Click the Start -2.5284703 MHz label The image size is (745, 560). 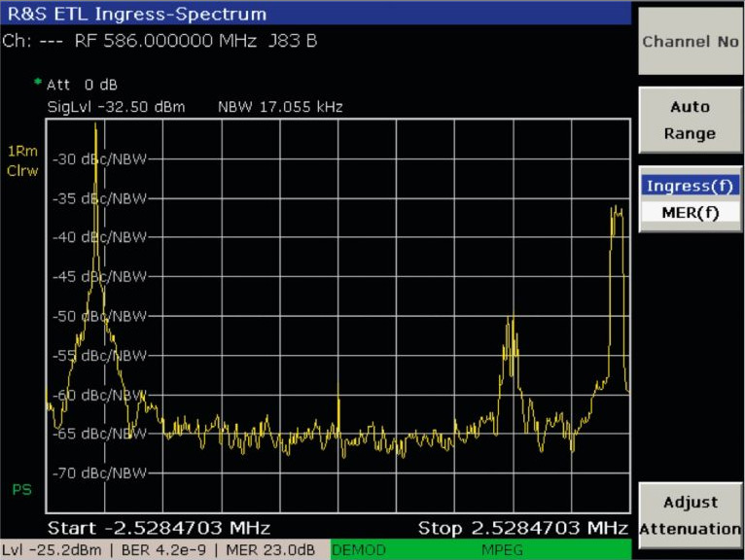(x=159, y=528)
